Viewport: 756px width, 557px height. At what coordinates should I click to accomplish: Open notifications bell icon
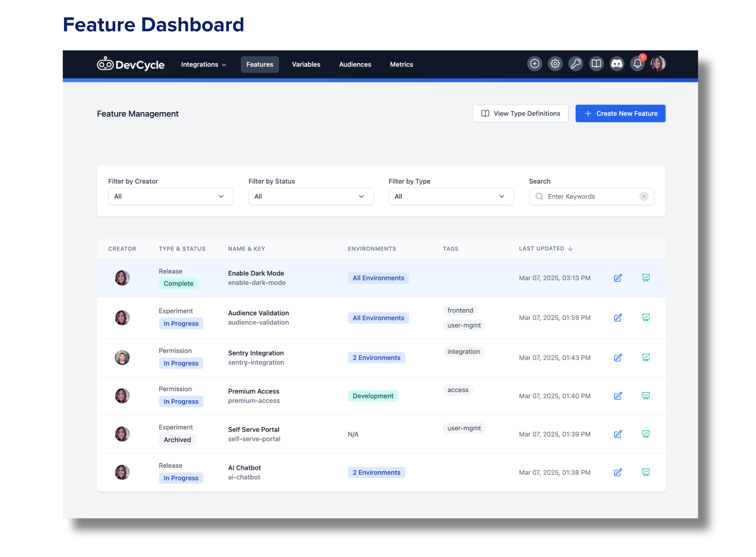click(637, 64)
